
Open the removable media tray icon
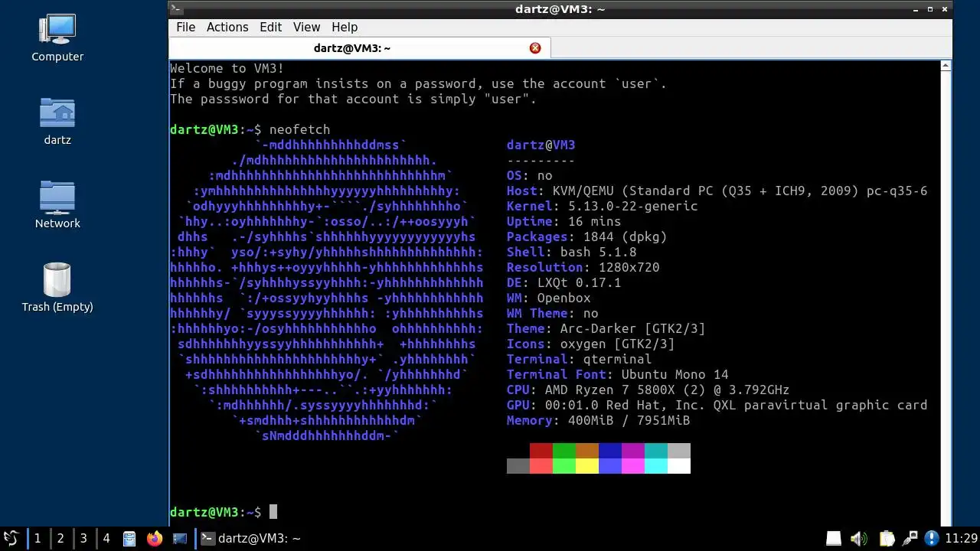click(833, 539)
